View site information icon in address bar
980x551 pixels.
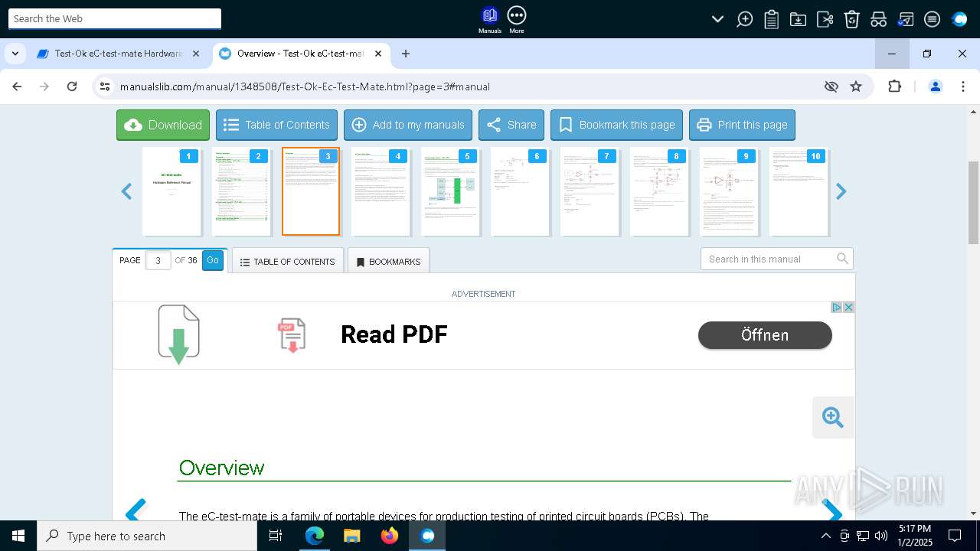(105, 86)
